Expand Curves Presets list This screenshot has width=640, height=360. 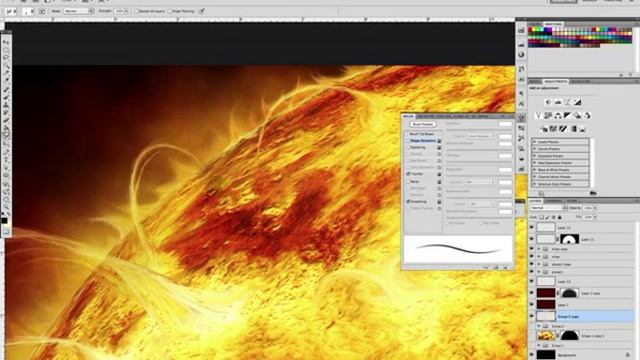click(534, 149)
